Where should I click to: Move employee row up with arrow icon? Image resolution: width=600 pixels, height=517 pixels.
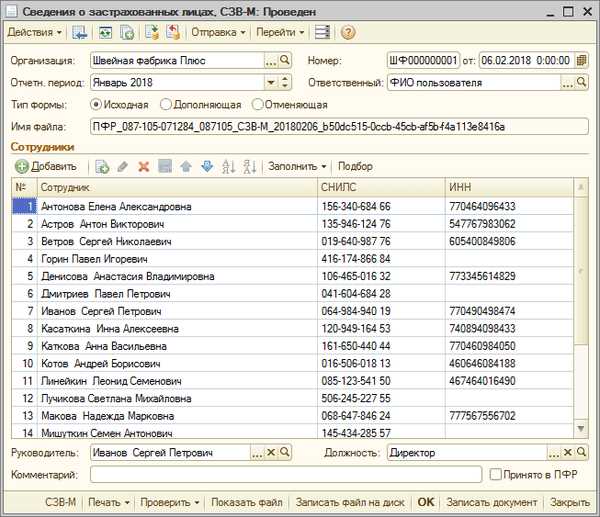(x=186, y=166)
